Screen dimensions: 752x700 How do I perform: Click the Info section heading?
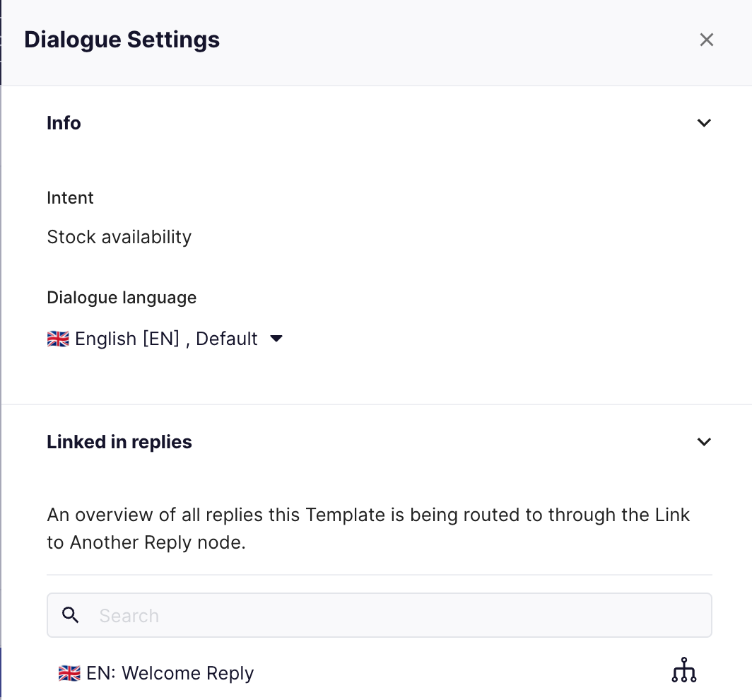click(64, 123)
